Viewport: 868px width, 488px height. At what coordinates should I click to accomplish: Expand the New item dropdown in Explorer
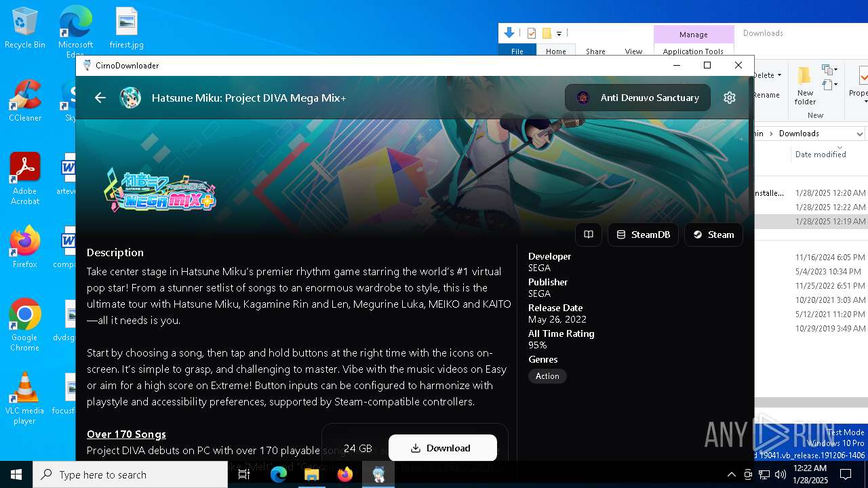(829, 70)
